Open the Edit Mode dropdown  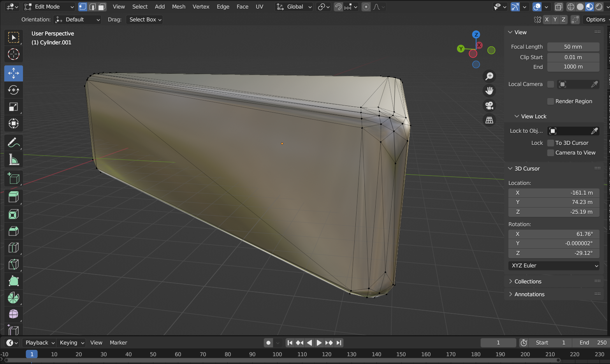click(49, 7)
